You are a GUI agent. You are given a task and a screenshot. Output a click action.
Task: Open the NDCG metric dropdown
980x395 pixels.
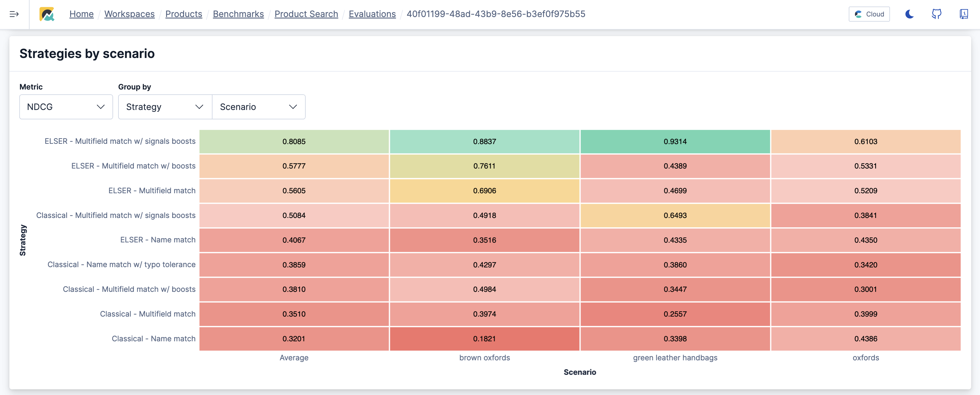click(66, 107)
